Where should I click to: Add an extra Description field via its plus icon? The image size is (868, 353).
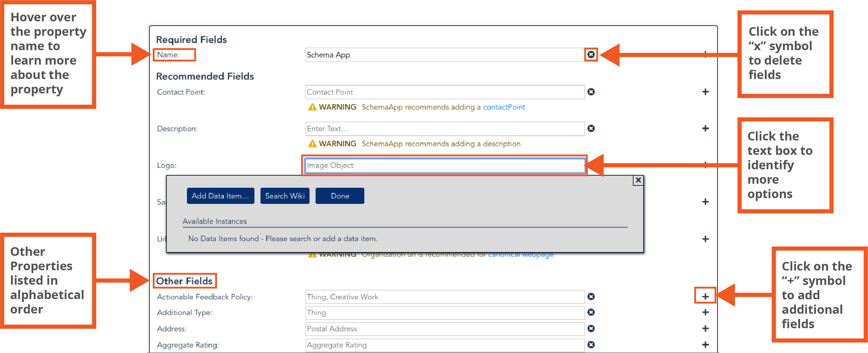[705, 128]
